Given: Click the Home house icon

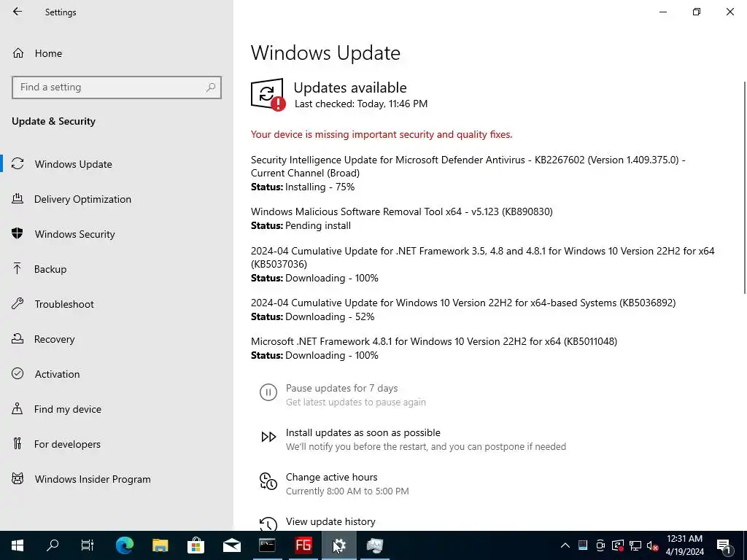Looking at the screenshot, I should click(x=18, y=52).
